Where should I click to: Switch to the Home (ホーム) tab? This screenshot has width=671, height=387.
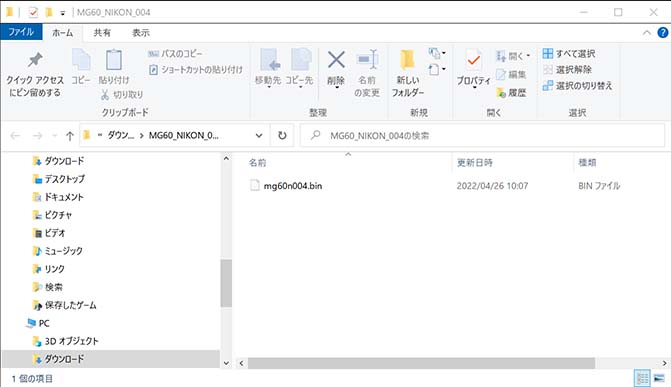(x=62, y=33)
